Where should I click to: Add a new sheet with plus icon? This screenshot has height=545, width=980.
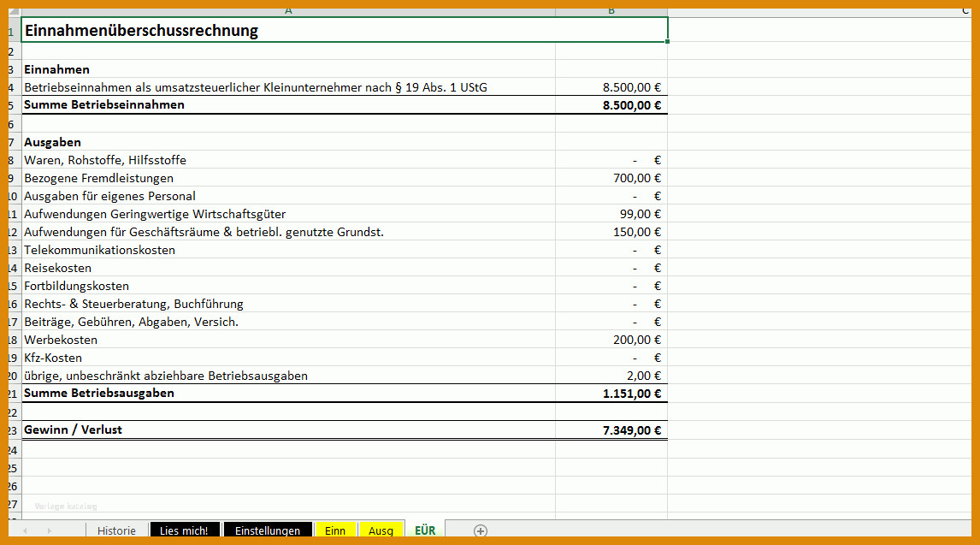pyautogui.click(x=480, y=530)
